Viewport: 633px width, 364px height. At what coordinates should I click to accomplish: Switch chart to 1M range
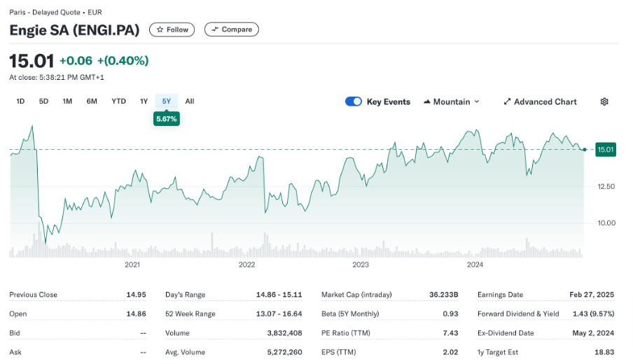67,101
